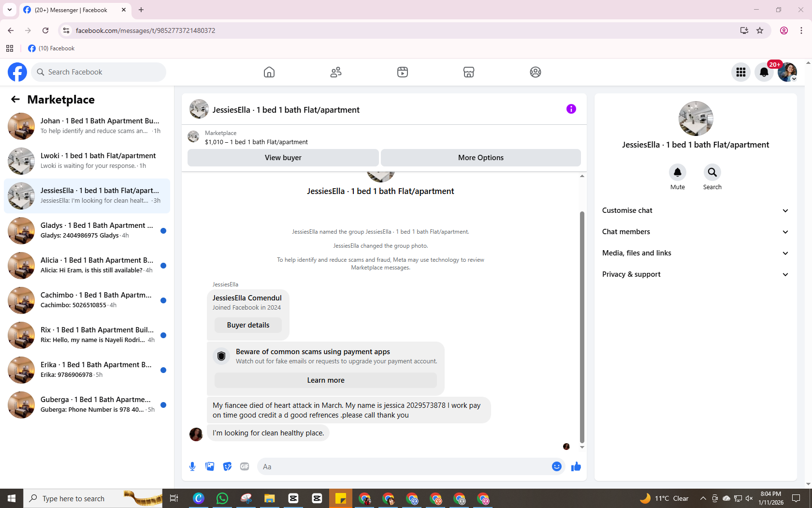Click Learn more about payment scams
The image size is (812, 508).
pyautogui.click(x=326, y=380)
